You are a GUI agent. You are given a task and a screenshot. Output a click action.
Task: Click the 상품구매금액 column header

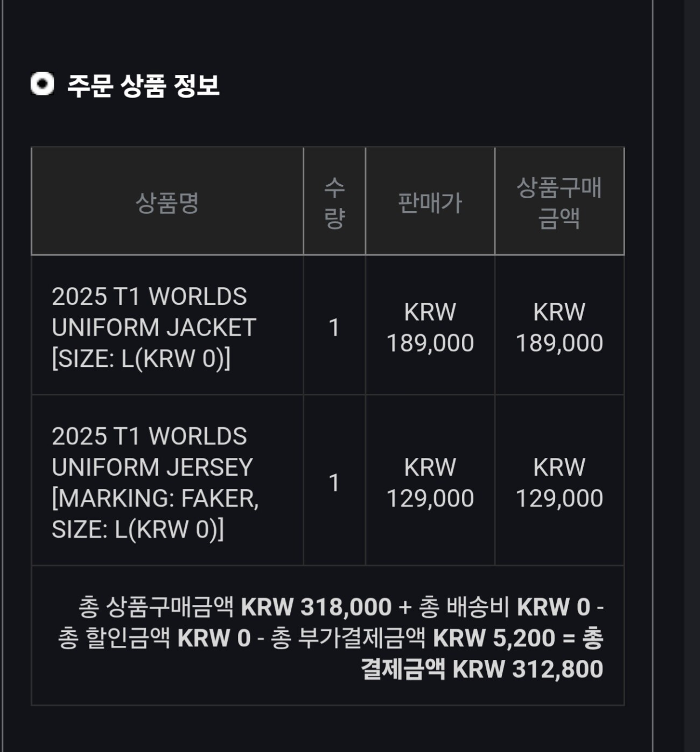pos(559,203)
